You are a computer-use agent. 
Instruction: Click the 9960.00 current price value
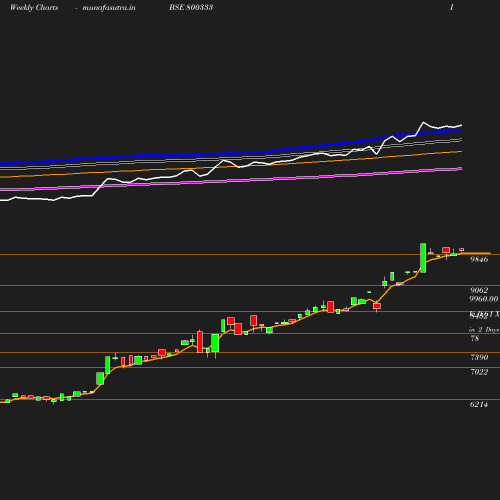pyautogui.click(x=484, y=299)
